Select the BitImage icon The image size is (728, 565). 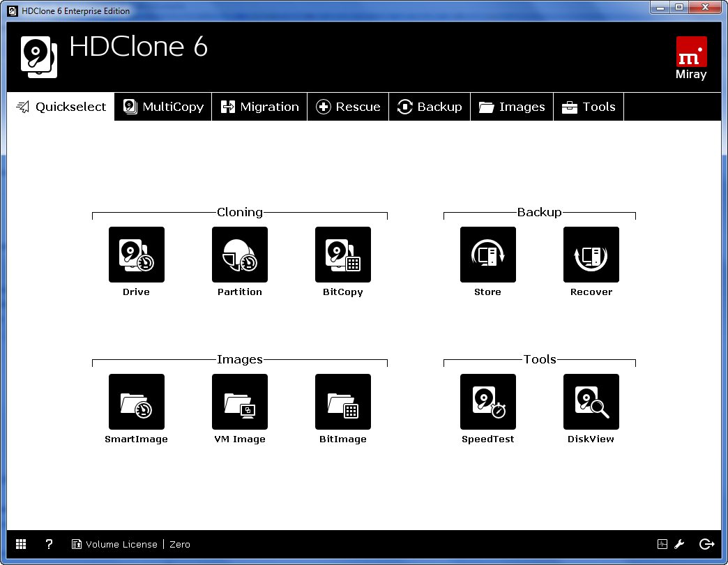coord(342,402)
